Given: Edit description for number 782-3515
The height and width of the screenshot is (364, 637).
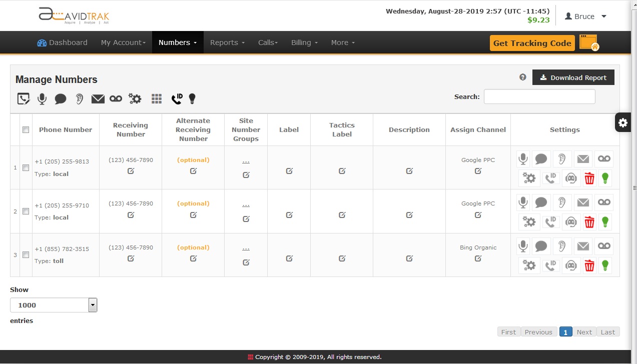Looking at the screenshot, I should click(409, 258).
